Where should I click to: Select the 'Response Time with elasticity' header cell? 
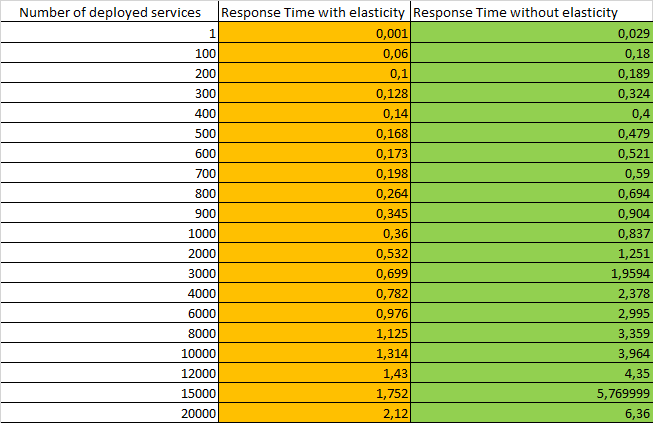314,11
